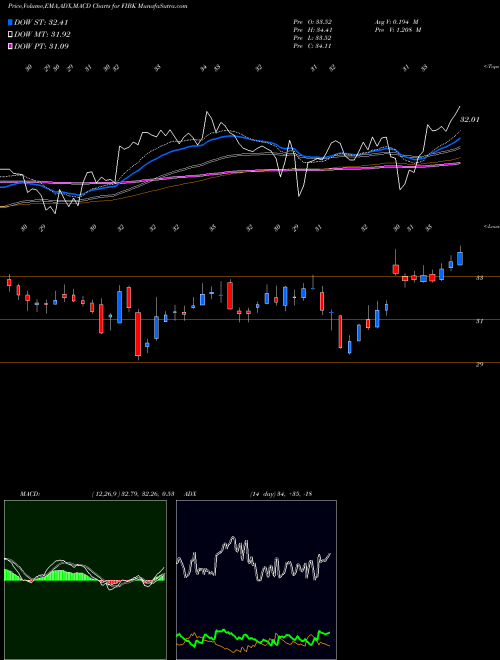
Task: Select the Pre L: 33.52 value
Action: 312,38
